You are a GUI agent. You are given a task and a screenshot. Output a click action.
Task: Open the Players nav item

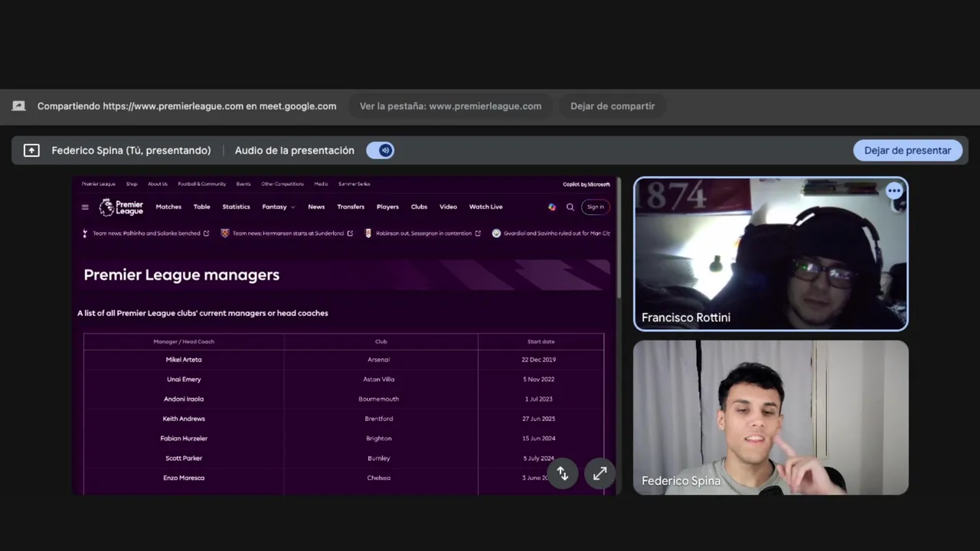pos(387,207)
